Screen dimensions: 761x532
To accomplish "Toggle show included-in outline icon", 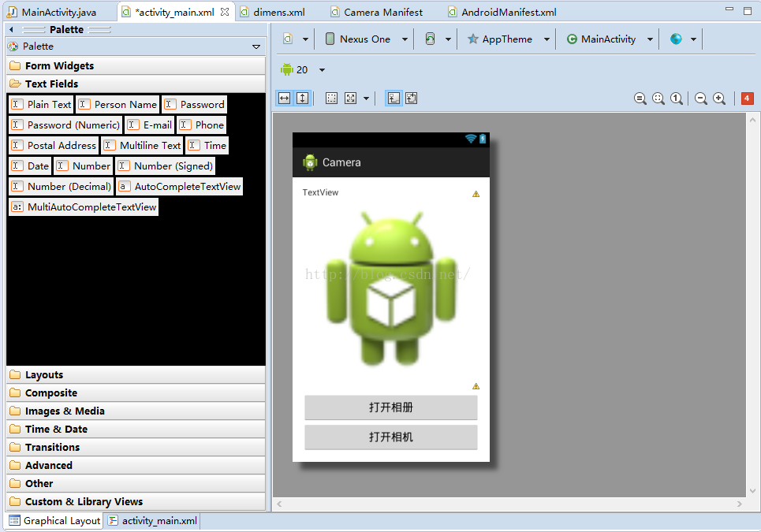I will tap(331, 99).
